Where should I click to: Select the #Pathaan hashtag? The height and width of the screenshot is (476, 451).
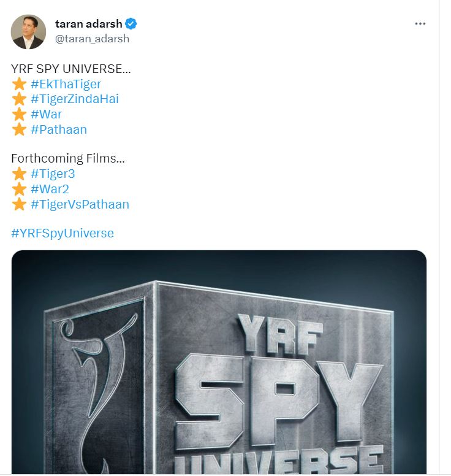coord(58,129)
